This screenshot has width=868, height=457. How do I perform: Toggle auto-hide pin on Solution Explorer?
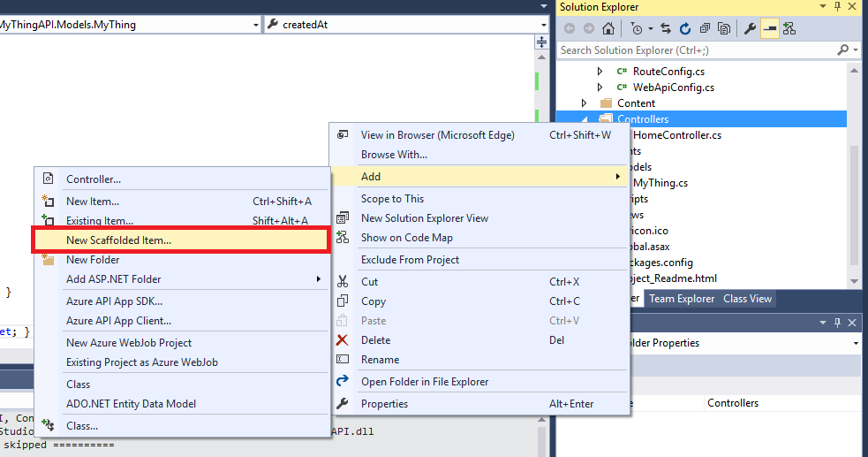pos(837,7)
